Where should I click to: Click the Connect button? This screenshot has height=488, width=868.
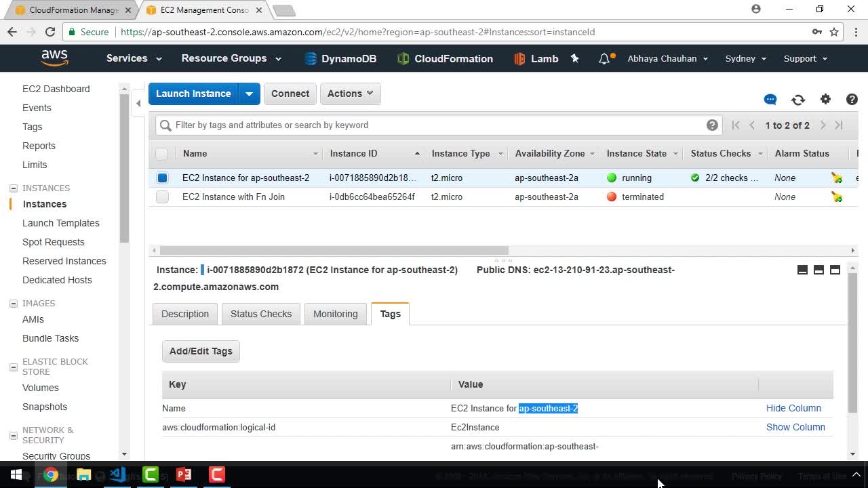pyautogui.click(x=290, y=94)
